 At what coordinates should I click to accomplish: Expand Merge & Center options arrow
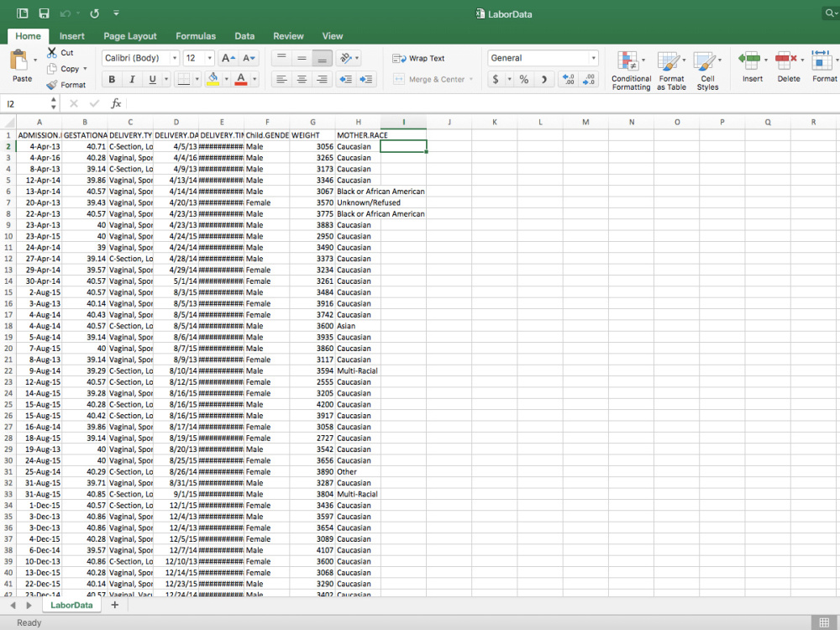pos(471,79)
